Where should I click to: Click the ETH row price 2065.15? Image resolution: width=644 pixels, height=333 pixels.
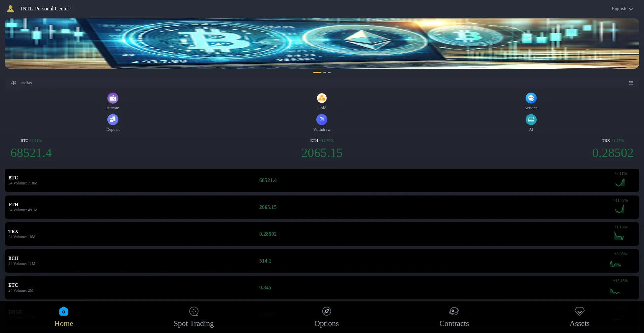[x=268, y=207]
